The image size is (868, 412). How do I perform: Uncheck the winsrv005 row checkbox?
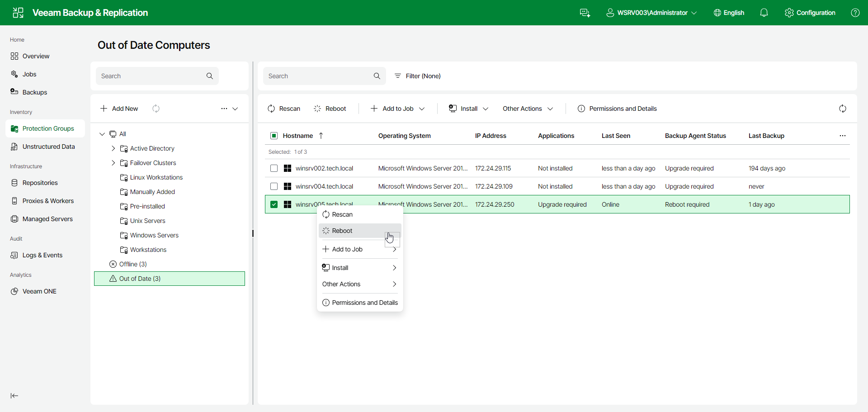pyautogui.click(x=274, y=204)
